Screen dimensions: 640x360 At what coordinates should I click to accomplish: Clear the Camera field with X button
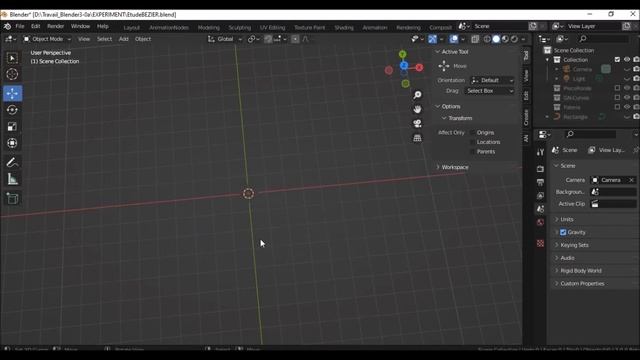point(631,180)
